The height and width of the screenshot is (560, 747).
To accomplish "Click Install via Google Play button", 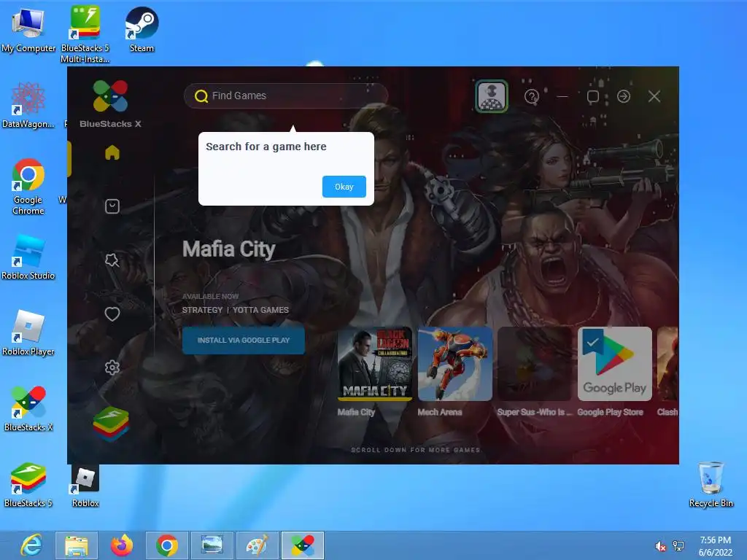I will pos(244,340).
